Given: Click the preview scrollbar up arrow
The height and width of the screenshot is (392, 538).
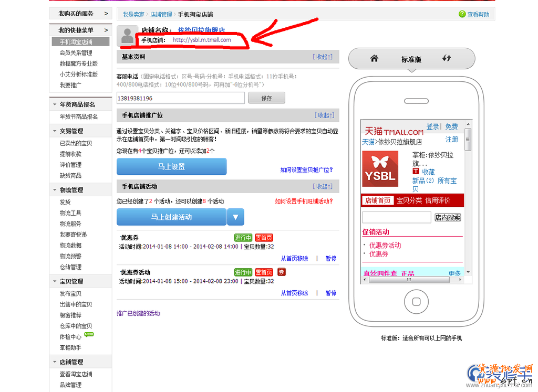Looking at the screenshot, I should (468, 124).
